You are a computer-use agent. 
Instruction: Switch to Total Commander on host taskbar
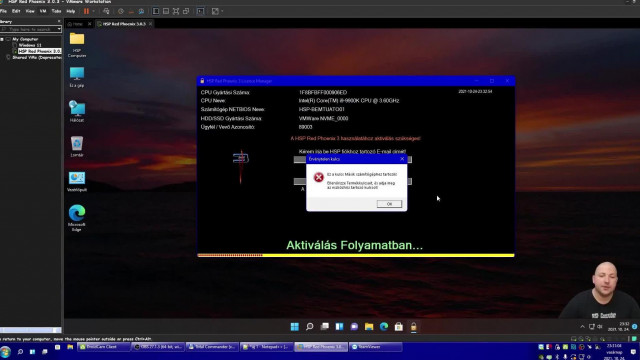click(212, 347)
